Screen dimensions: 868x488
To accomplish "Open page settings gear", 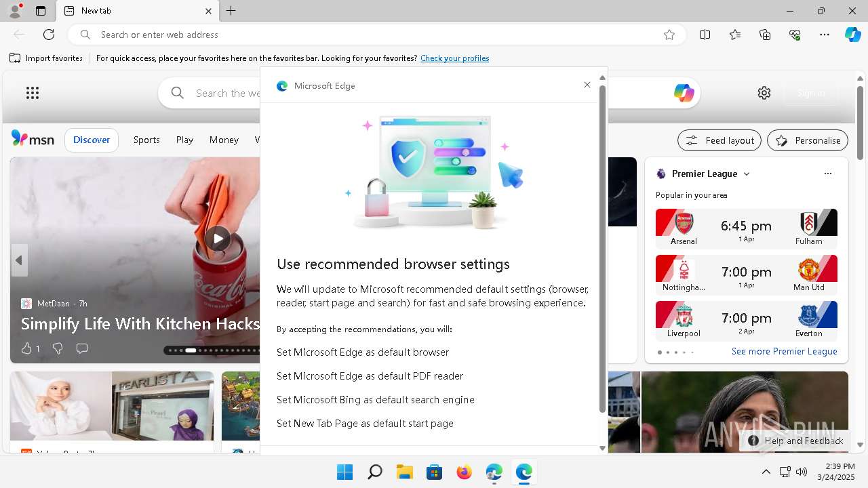I will tap(764, 93).
